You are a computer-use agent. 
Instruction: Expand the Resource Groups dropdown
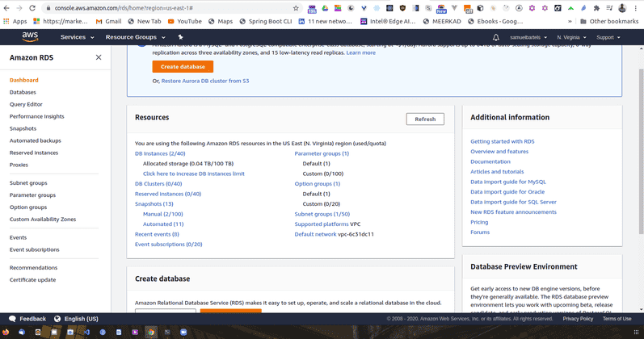point(135,37)
